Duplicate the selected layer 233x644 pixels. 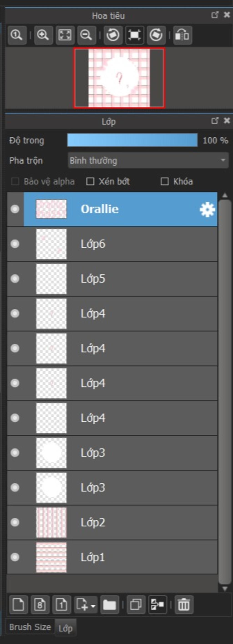click(136, 605)
